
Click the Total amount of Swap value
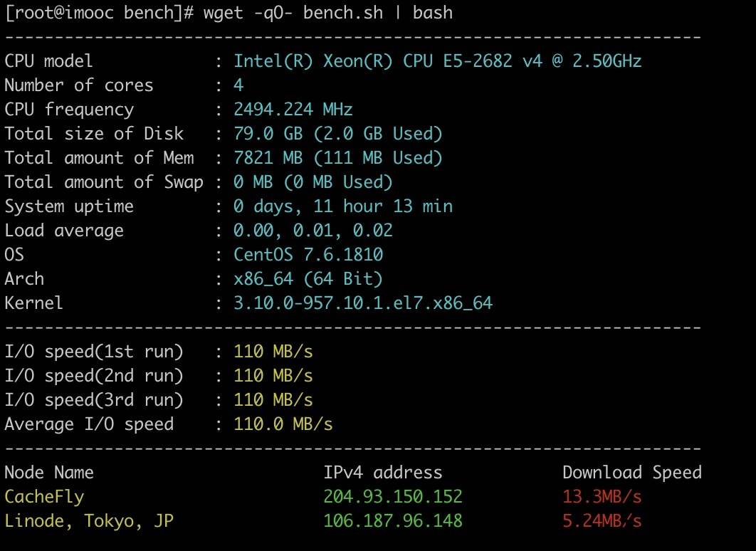click(313, 182)
